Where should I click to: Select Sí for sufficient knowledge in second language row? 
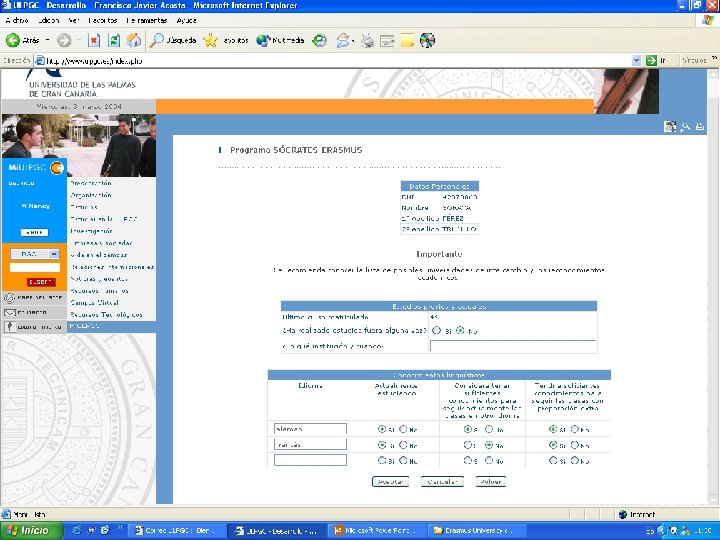(x=467, y=444)
